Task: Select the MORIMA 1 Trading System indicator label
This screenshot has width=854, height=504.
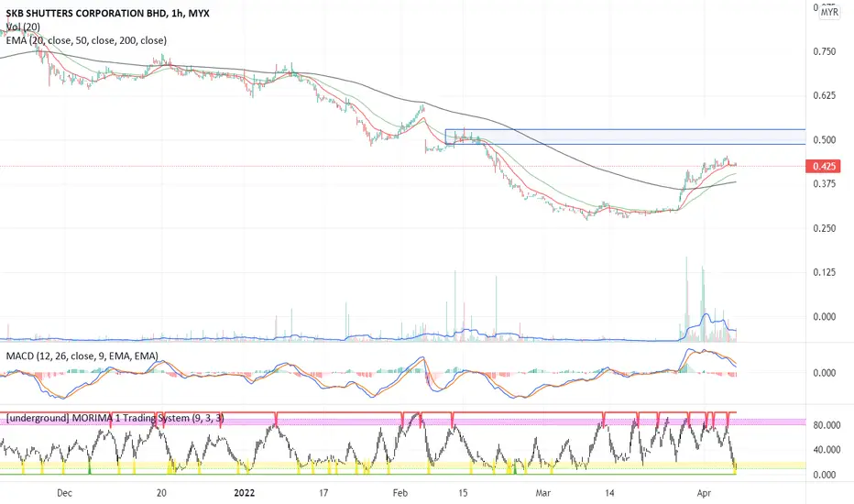Action: (115, 418)
